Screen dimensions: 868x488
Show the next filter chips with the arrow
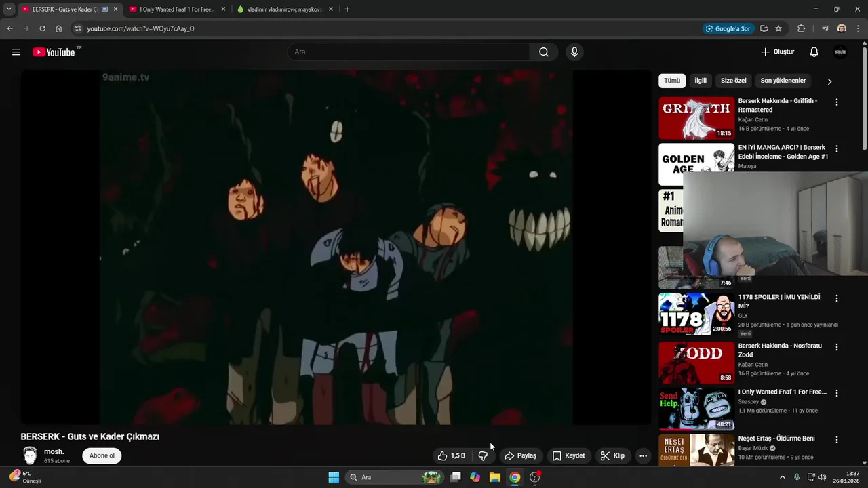[x=829, y=81]
